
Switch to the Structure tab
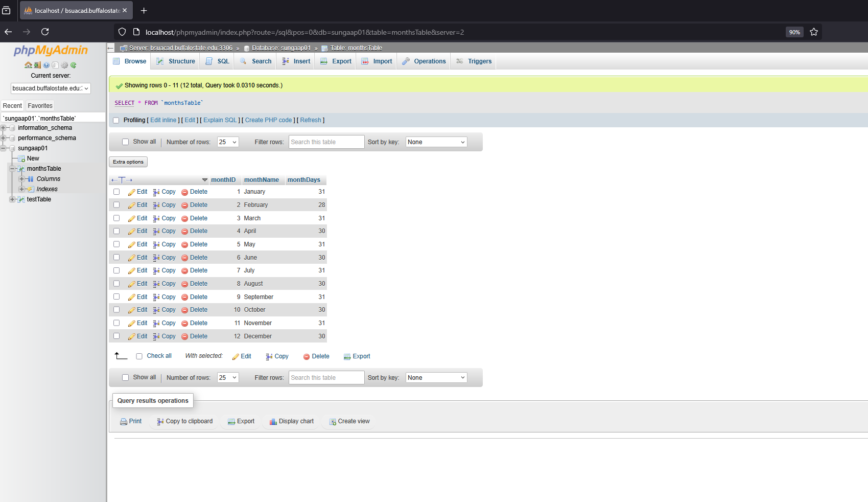(176, 61)
